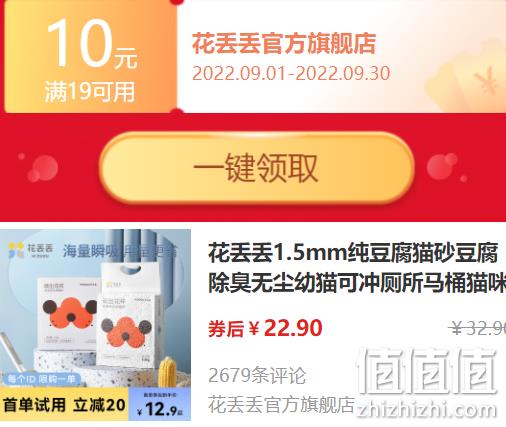View the 2679条评论 reviews link

257,375
